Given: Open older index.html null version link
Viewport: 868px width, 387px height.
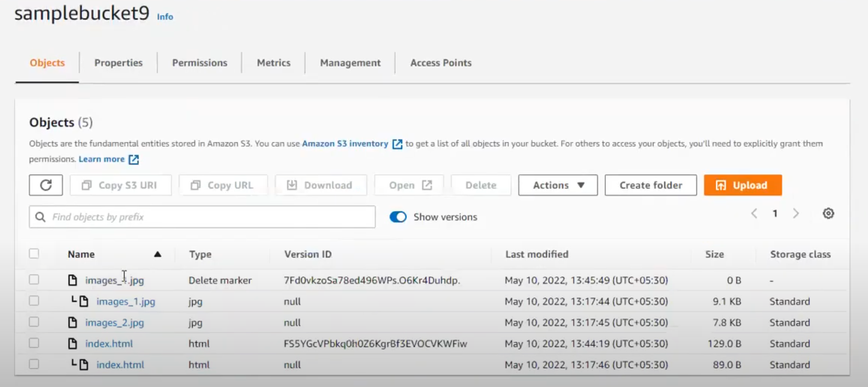Looking at the screenshot, I should coord(120,364).
